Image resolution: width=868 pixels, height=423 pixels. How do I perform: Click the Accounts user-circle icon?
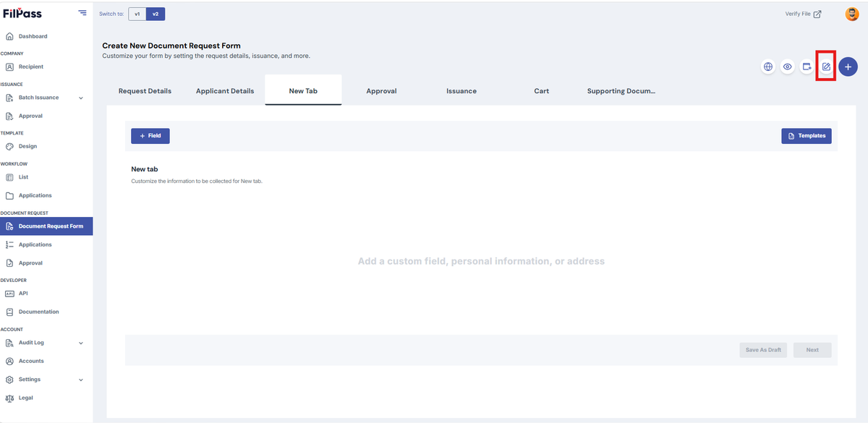pos(9,361)
